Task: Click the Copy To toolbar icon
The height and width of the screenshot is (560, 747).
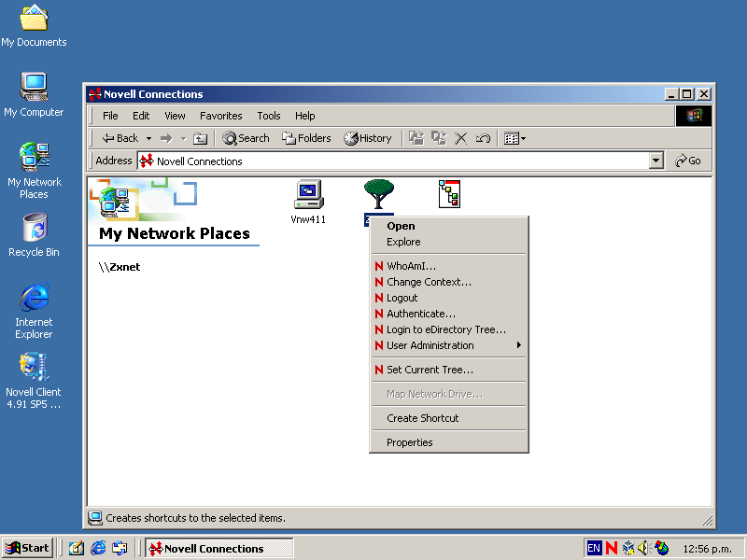Action: pyautogui.click(x=439, y=138)
